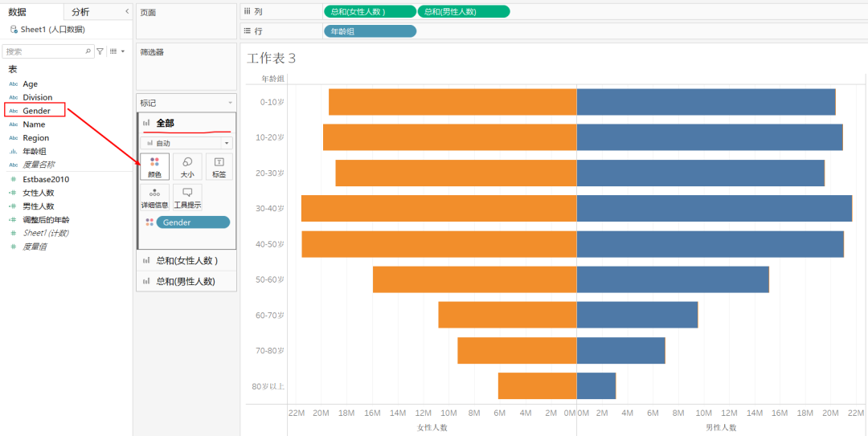Image resolution: width=868 pixels, height=436 pixels.
Task: Expand the 总和(男性人数) marks section
Action: point(185,281)
